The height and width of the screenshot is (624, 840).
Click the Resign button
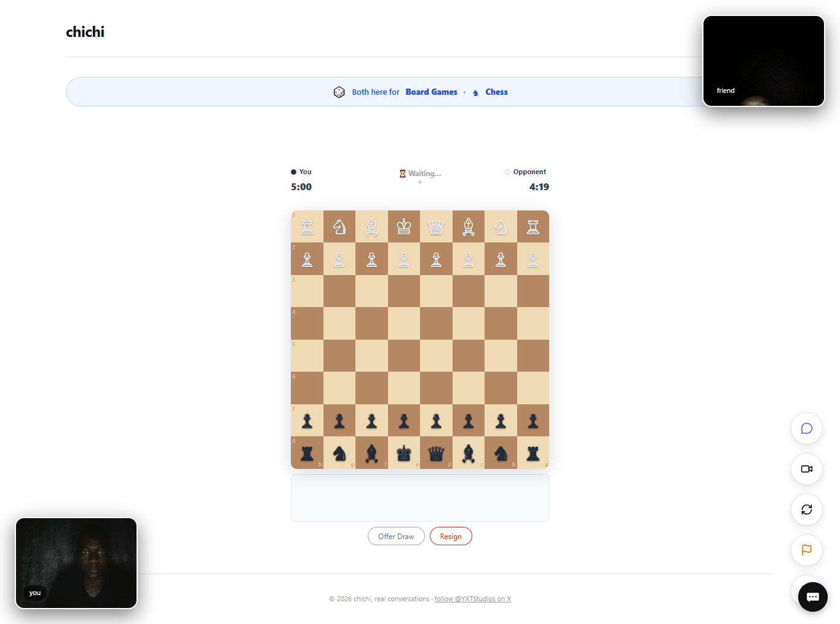(451, 536)
